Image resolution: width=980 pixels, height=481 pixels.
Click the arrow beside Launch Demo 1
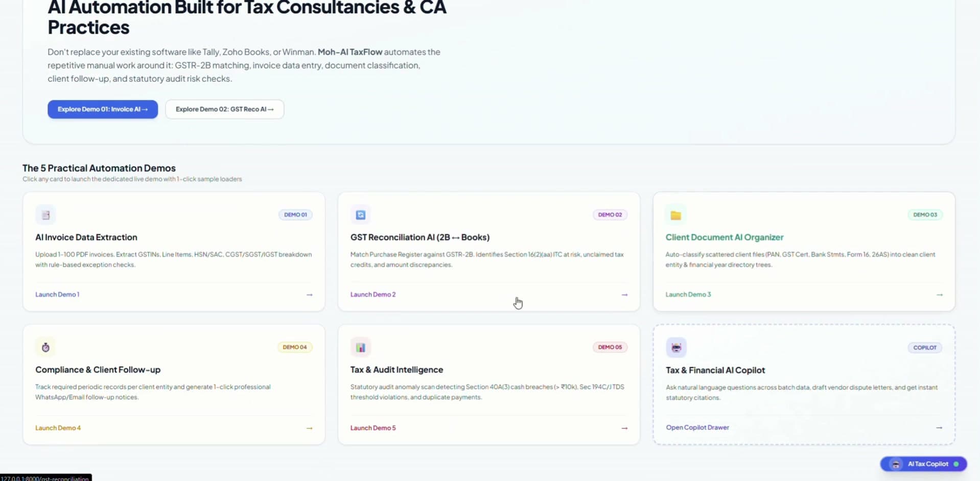[x=309, y=295]
